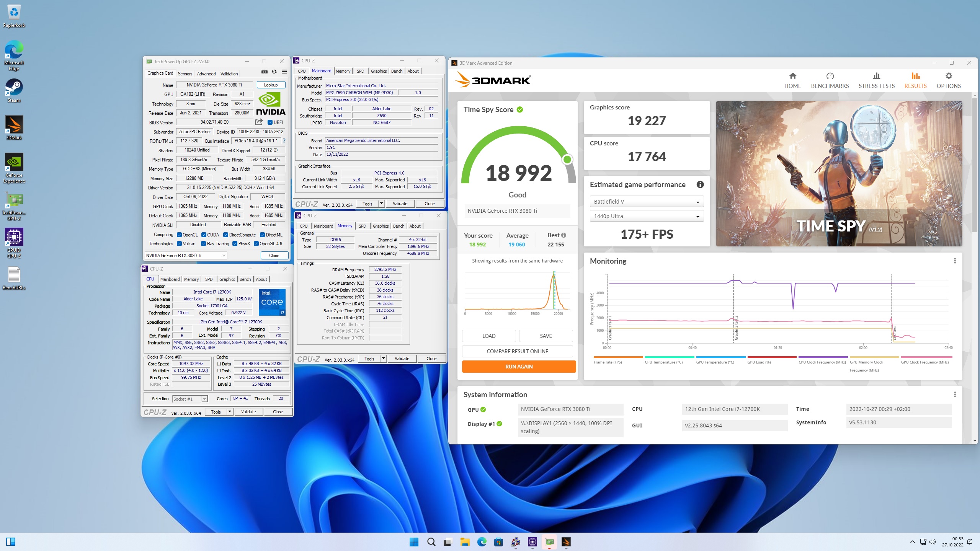This screenshot has width=980, height=551.
Task: Click the Windows Start button in taskbar
Action: 414,542
